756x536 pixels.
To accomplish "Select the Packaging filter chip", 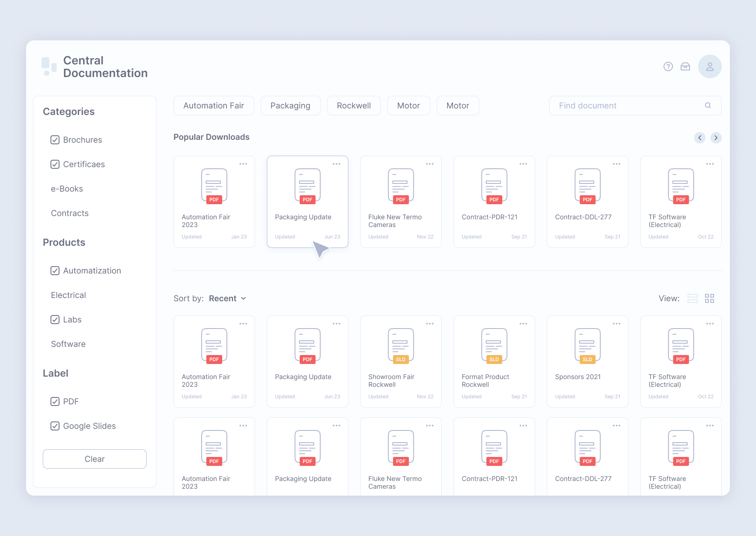I will coord(290,105).
